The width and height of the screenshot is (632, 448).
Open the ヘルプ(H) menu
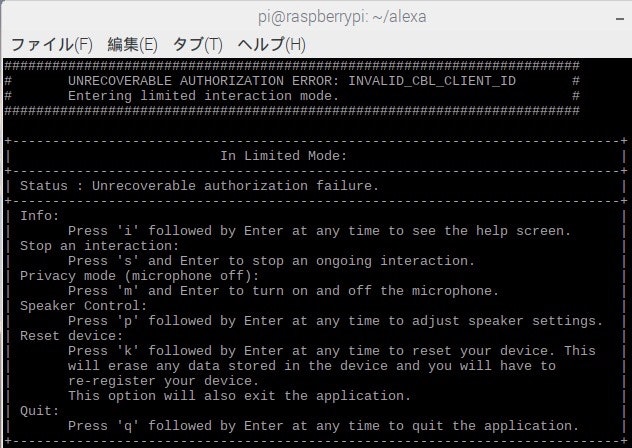(x=271, y=44)
